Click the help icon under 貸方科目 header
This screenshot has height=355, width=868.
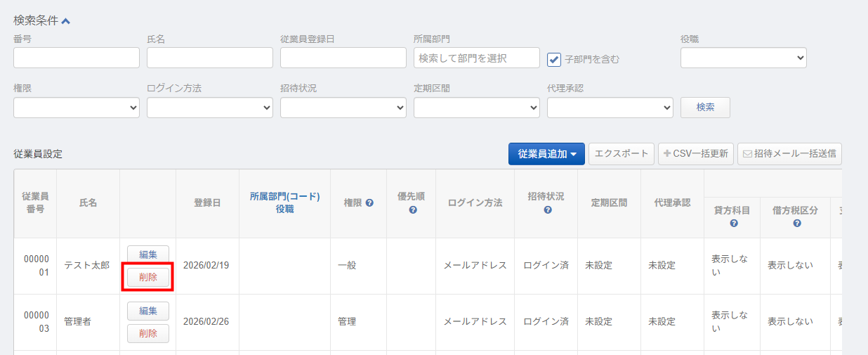[x=733, y=223]
